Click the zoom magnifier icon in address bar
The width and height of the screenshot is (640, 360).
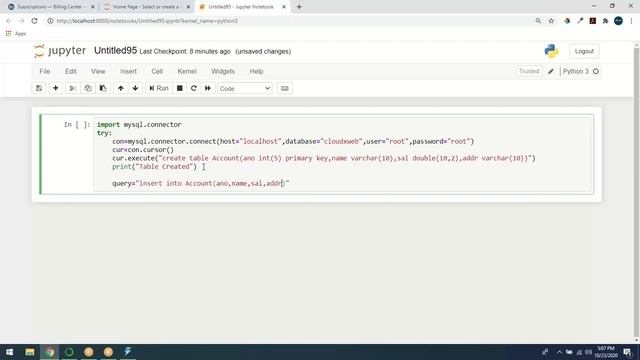tap(538, 21)
